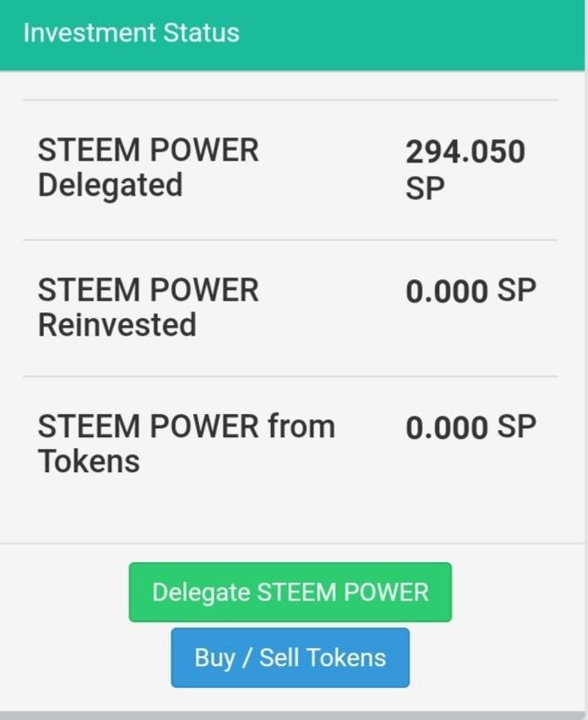
Task: Tap the word Reinvested in second row
Action: (117, 325)
